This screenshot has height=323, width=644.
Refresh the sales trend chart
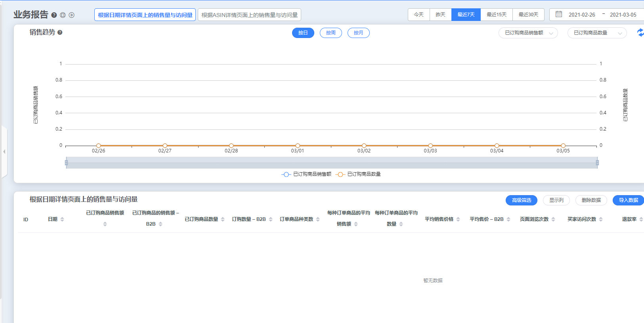click(x=640, y=33)
